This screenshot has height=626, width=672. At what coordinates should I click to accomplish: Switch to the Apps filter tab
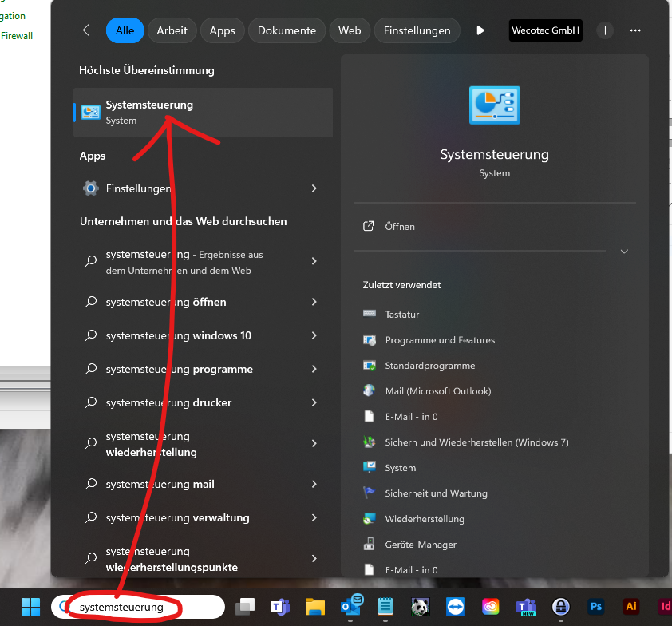[222, 30]
